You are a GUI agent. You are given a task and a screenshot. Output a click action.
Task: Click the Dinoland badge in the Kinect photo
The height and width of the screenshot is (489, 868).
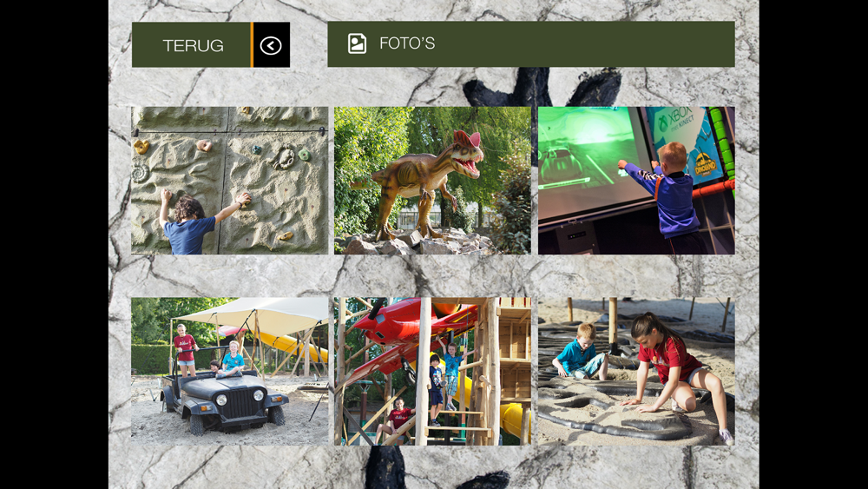705,164
